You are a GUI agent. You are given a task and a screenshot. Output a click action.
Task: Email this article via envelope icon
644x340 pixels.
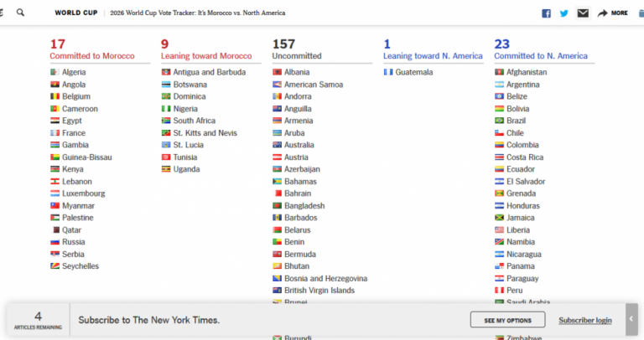click(x=583, y=13)
